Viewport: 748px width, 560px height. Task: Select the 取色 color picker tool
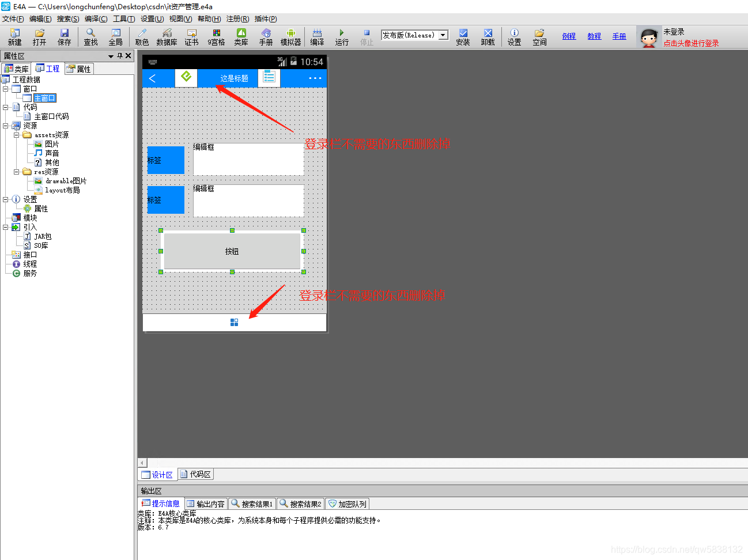click(x=142, y=37)
